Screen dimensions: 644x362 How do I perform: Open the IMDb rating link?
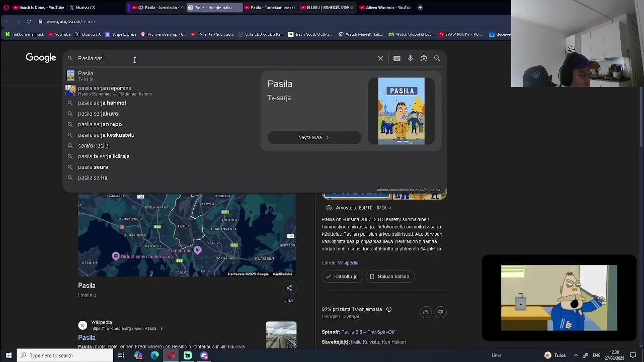[x=384, y=208]
